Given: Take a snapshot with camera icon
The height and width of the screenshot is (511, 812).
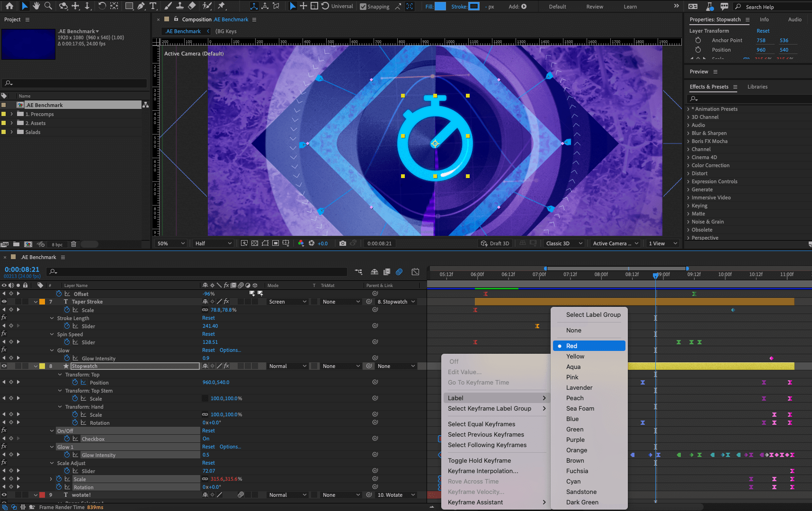Looking at the screenshot, I should (x=343, y=243).
